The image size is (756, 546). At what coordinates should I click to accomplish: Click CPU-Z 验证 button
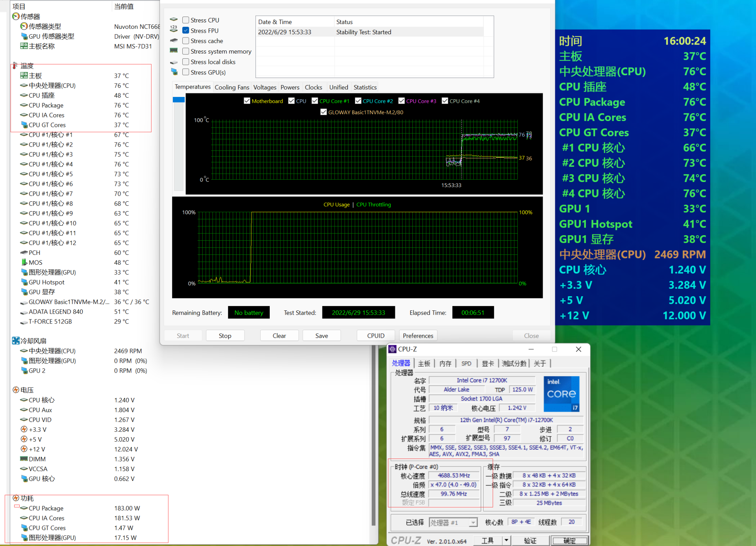530,540
